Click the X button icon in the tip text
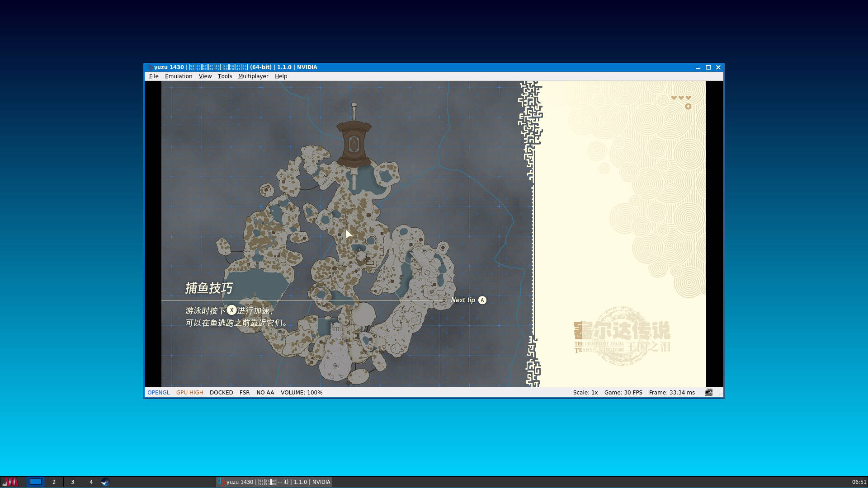Image resolution: width=868 pixels, height=488 pixels. pos(231,310)
